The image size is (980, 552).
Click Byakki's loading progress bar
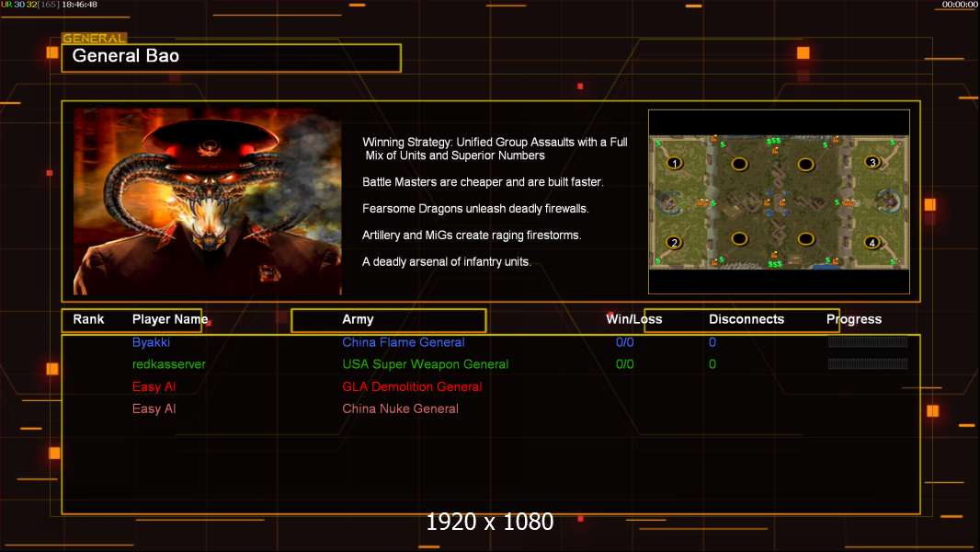pyautogui.click(x=868, y=342)
